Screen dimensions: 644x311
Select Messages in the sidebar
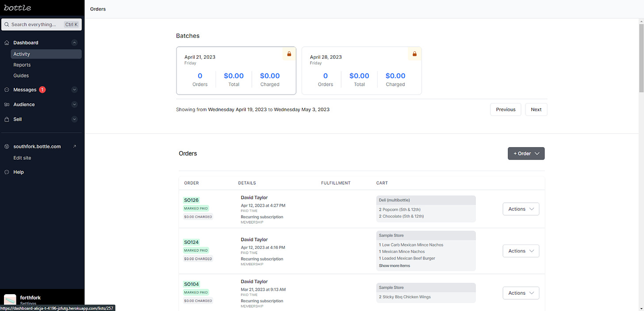pos(25,90)
